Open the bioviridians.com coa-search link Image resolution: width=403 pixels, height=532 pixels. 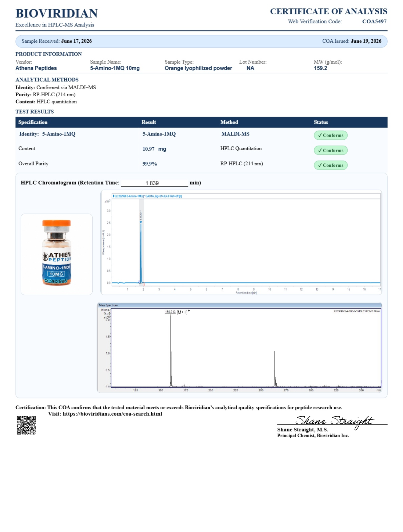tap(112, 414)
